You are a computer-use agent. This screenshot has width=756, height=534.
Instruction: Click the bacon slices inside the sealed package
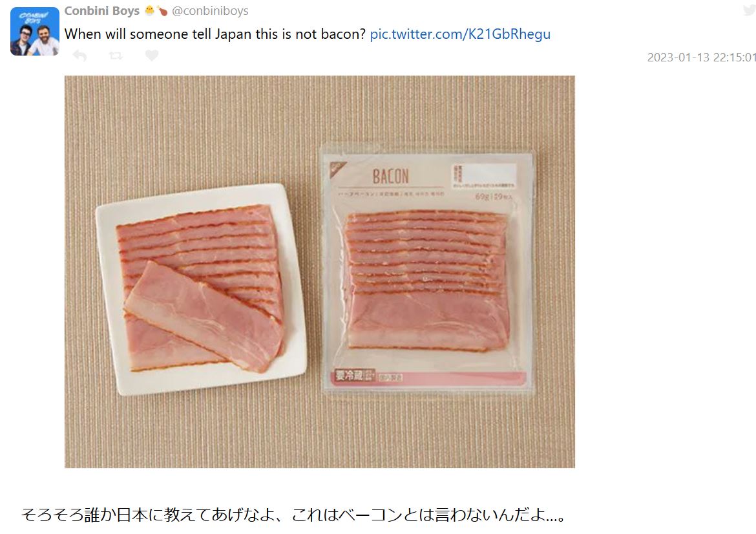[425, 278]
